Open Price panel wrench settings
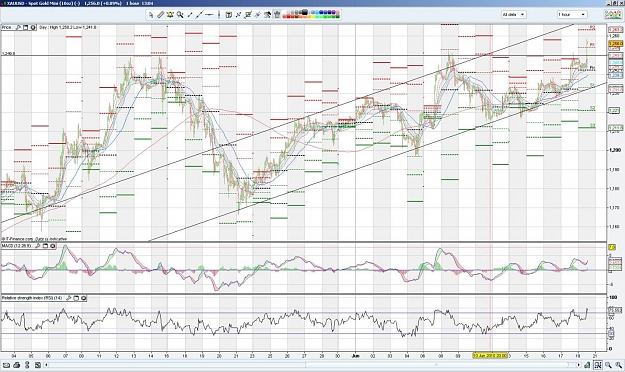625x372 pixels. [18, 28]
